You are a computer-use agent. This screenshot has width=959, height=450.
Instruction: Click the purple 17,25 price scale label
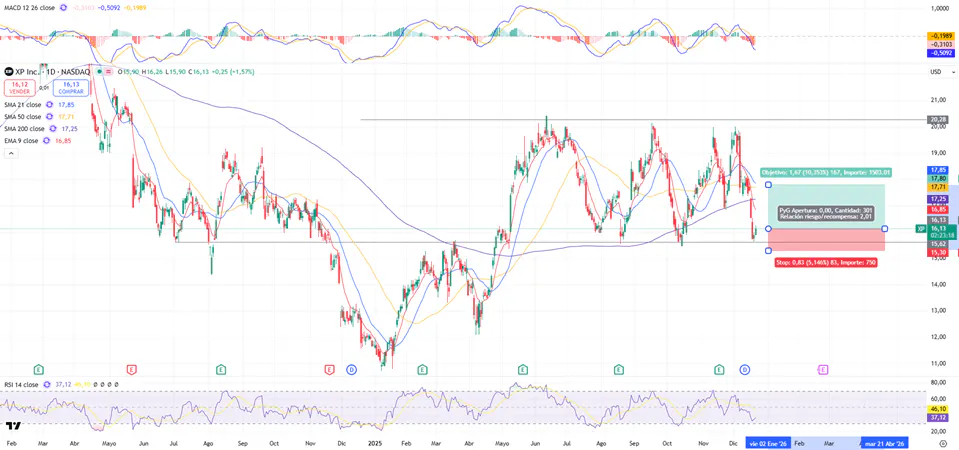pyautogui.click(x=938, y=199)
